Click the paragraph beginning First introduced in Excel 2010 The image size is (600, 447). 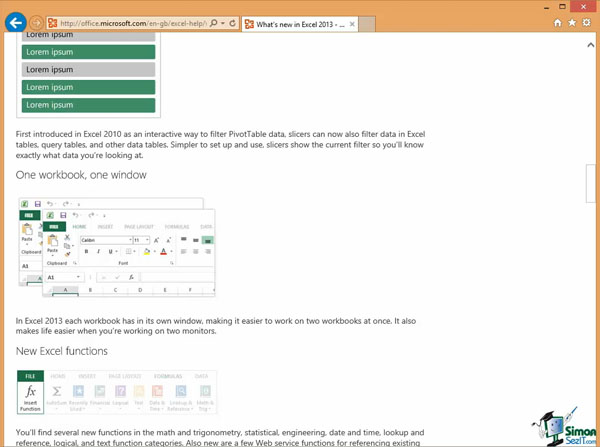pyautogui.click(x=220, y=145)
